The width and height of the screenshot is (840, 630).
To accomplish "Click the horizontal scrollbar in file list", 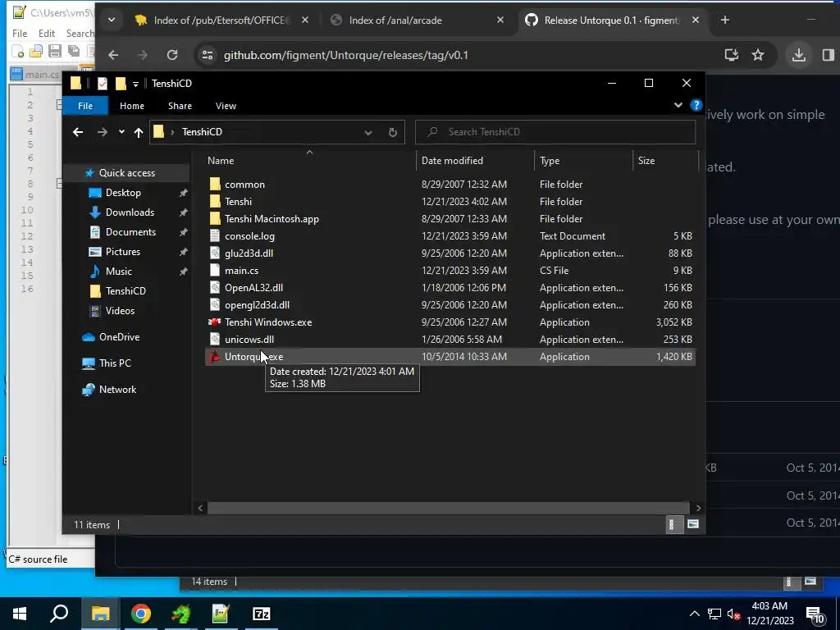I will click(x=449, y=508).
